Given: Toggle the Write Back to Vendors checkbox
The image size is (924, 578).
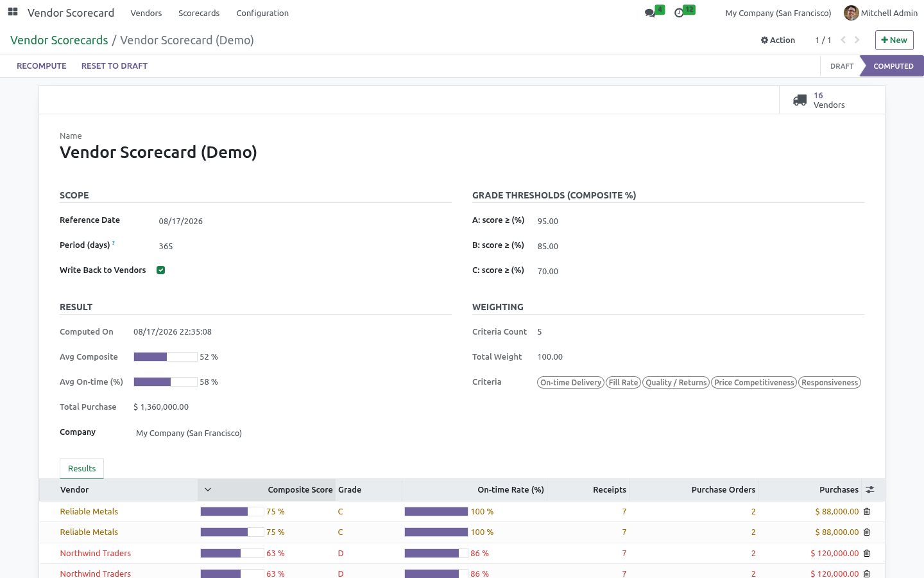Looking at the screenshot, I should 161,270.
